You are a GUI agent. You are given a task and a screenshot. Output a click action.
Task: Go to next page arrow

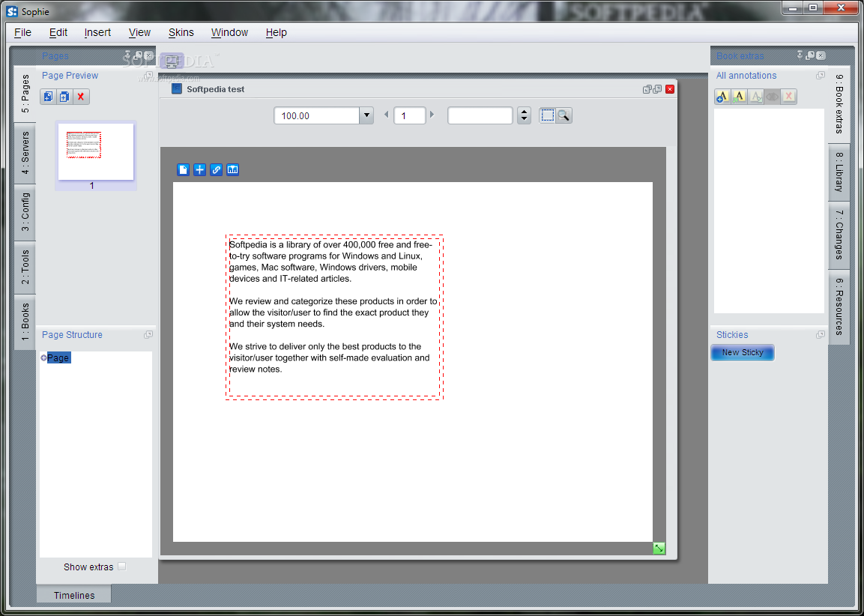pyautogui.click(x=432, y=115)
